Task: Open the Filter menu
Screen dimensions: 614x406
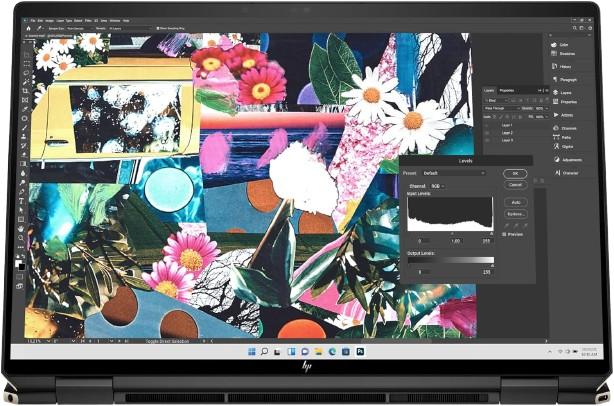Action: pos(88,20)
